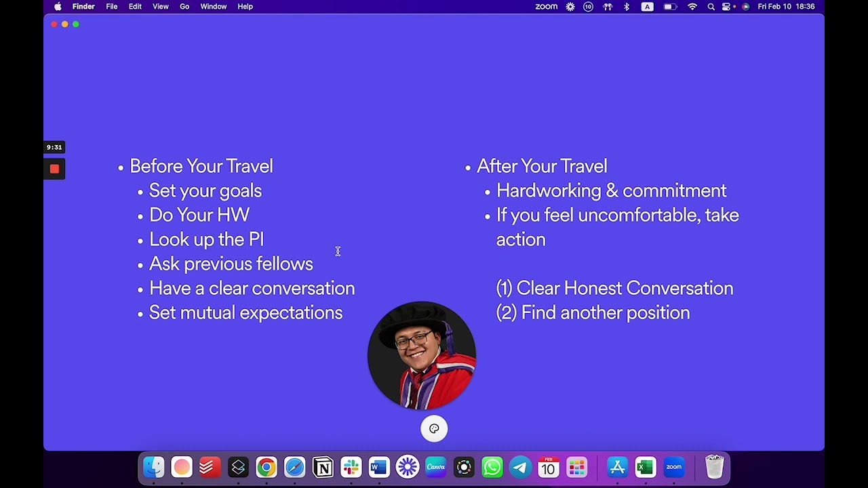
Task: Open Slack in the dock
Action: pyautogui.click(x=351, y=467)
